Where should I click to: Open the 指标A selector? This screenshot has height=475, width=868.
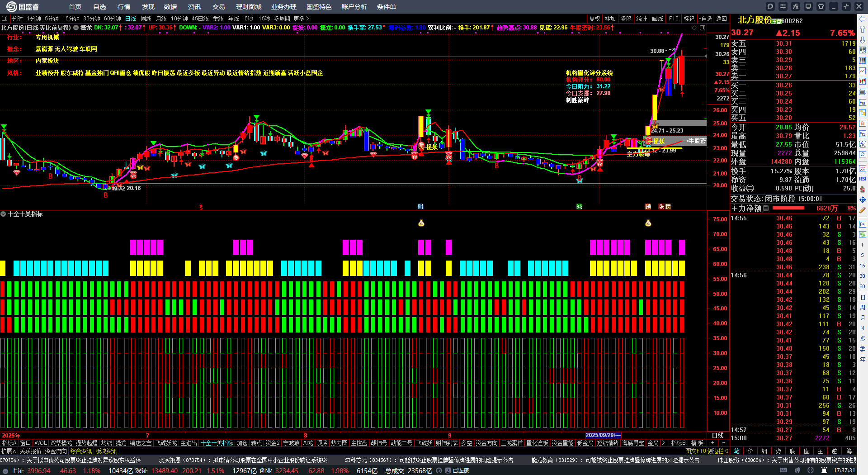pos(9,443)
